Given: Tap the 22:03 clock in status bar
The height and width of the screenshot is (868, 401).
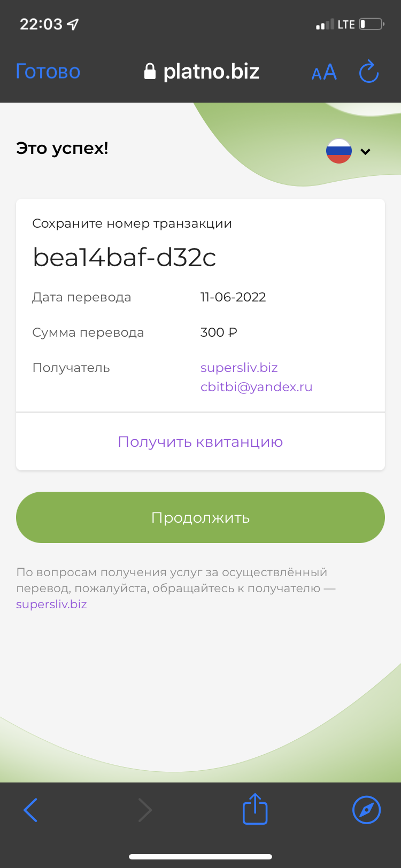Looking at the screenshot, I should coord(41,24).
